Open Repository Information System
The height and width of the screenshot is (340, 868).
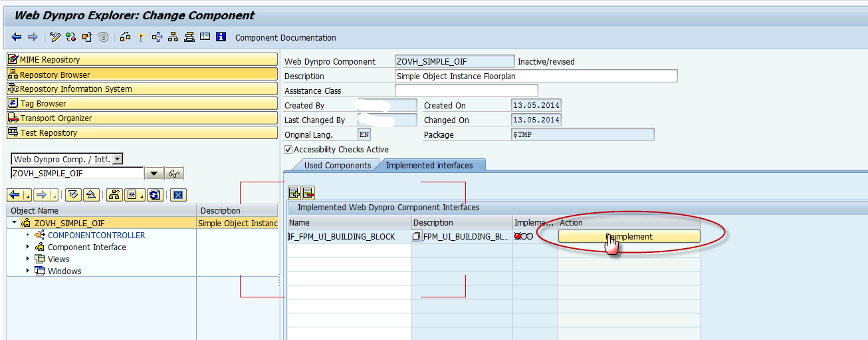142,89
